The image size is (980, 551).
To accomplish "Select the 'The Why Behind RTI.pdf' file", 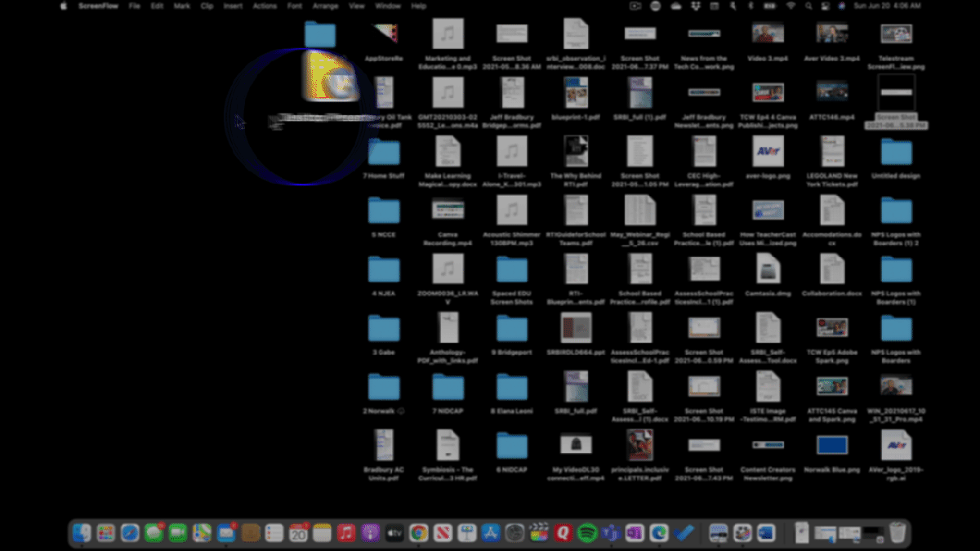I will pyautogui.click(x=576, y=152).
